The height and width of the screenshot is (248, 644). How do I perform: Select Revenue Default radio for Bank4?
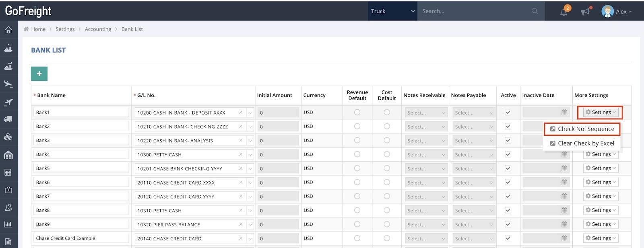(357, 154)
